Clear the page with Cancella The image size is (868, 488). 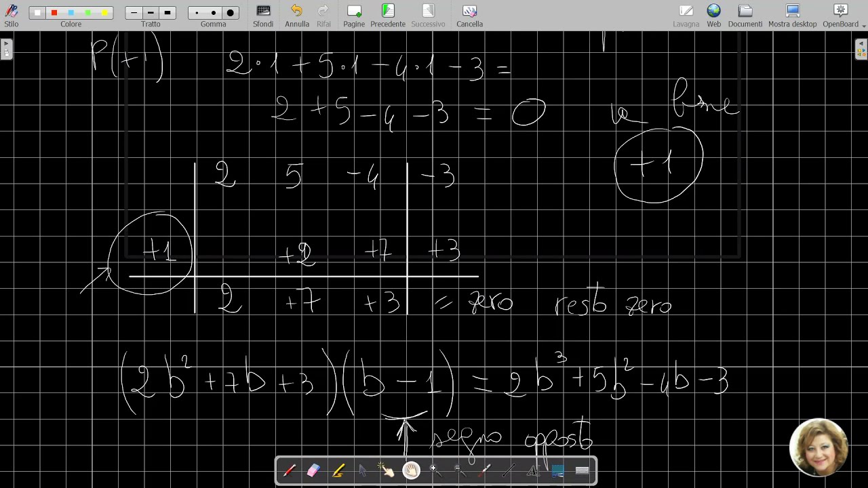(469, 15)
